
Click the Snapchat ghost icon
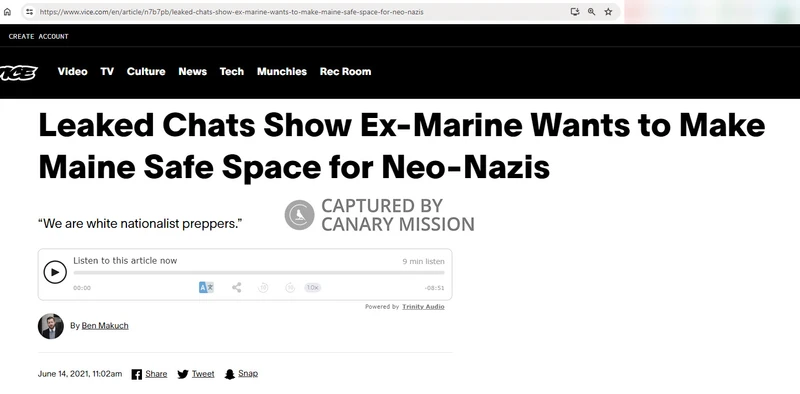(x=230, y=375)
